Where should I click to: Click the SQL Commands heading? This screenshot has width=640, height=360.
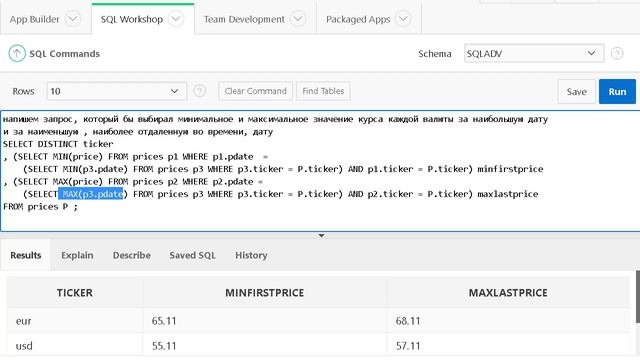[64, 53]
